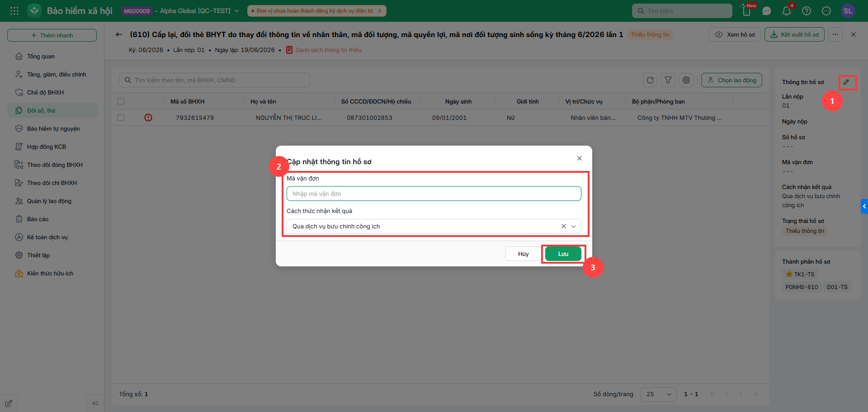Click the PGNHS-610 component tag
868x412 pixels.
[802, 287]
